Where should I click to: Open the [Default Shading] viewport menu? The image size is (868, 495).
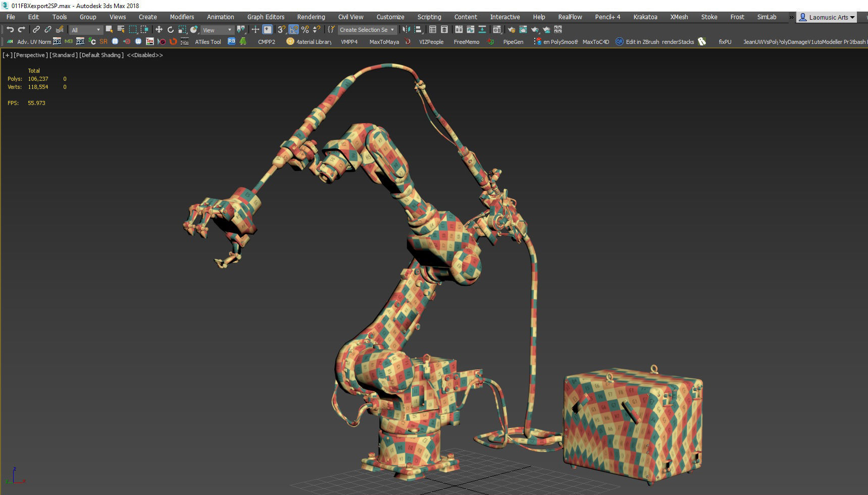pyautogui.click(x=101, y=55)
